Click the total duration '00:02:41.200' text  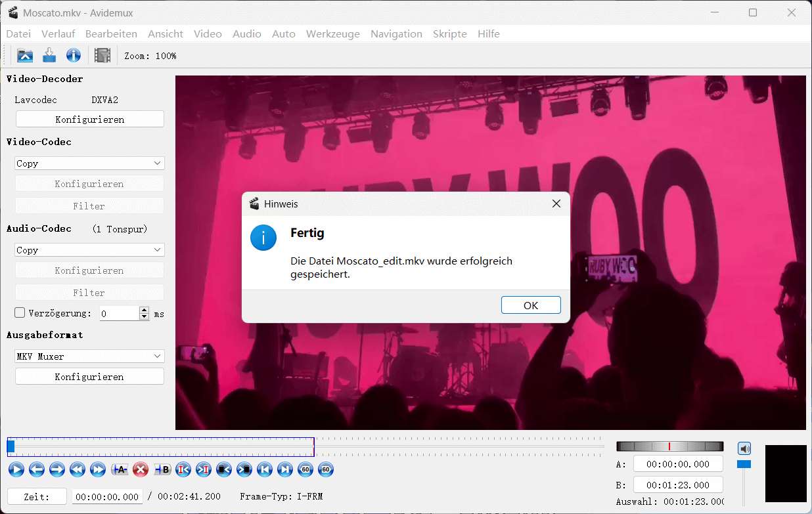189,497
